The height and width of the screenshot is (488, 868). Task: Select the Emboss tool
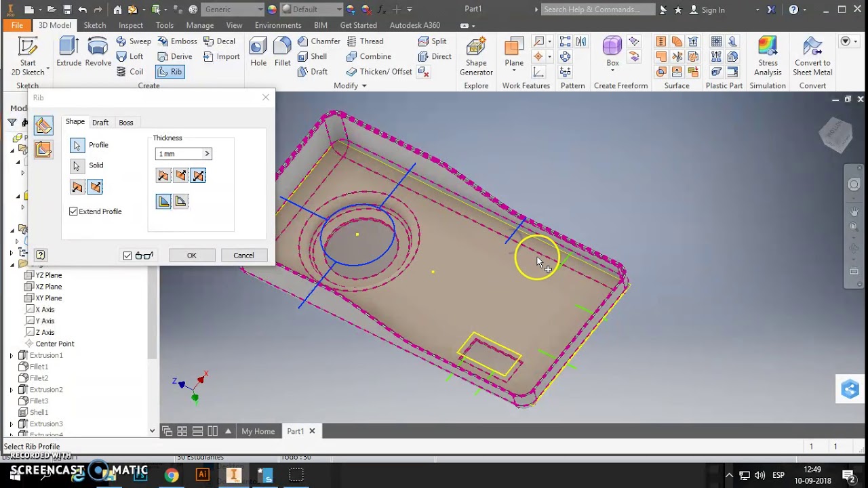[x=177, y=41]
